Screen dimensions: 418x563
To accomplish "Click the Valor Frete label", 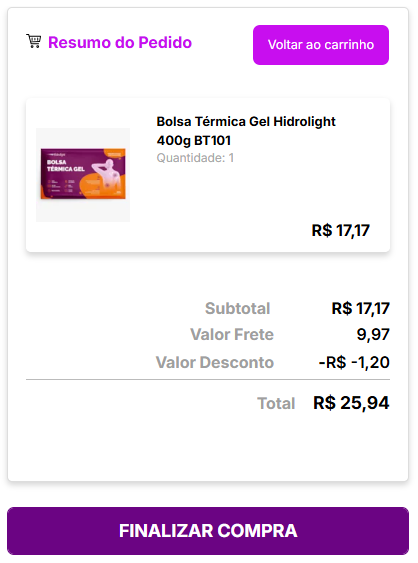I will pos(232,334).
